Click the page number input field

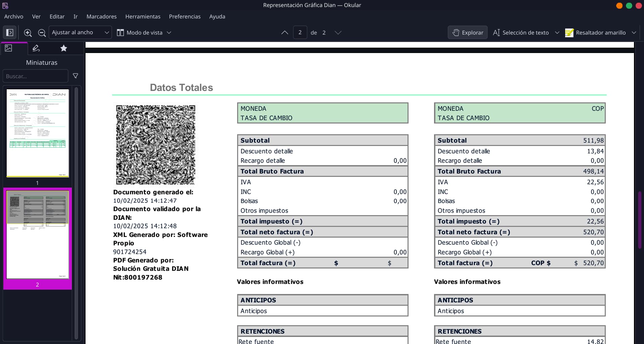(x=300, y=33)
